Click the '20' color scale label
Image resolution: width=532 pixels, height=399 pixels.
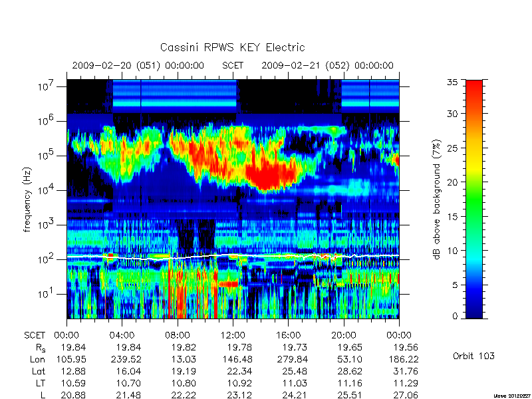[x=452, y=182]
